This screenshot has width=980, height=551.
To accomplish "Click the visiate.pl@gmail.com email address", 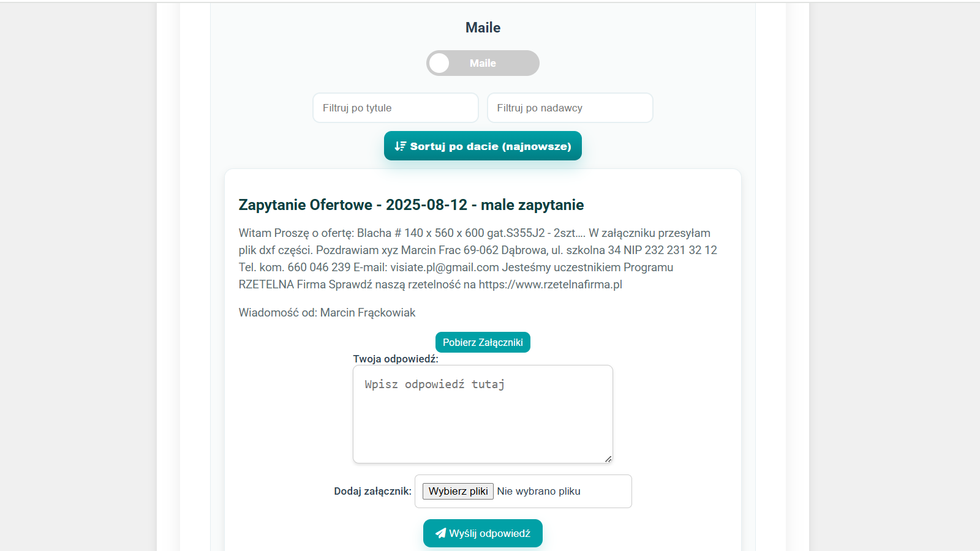I will (x=445, y=267).
